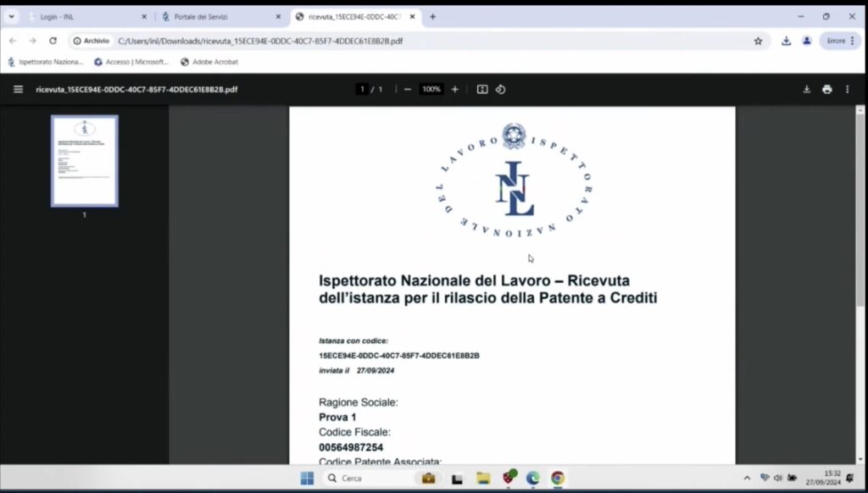Click the Chrome taskbar icon
The height and width of the screenshot is (493, 868).
(x=558, y=478)
